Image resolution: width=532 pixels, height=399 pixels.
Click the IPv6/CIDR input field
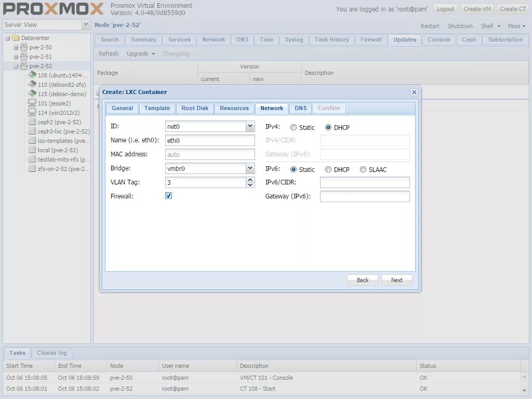(x=365, y=182)
